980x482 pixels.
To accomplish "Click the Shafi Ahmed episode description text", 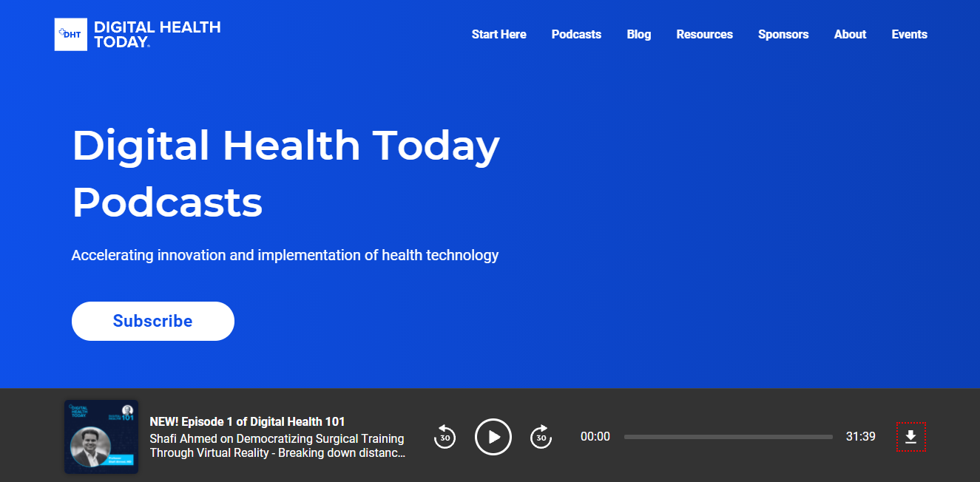I will coord(277,446).
